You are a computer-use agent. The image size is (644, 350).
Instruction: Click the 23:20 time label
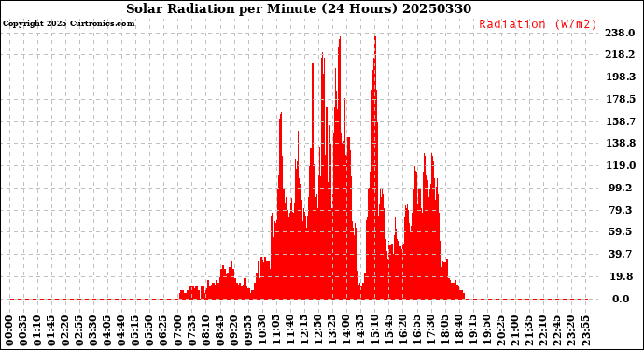pos(571,331)
